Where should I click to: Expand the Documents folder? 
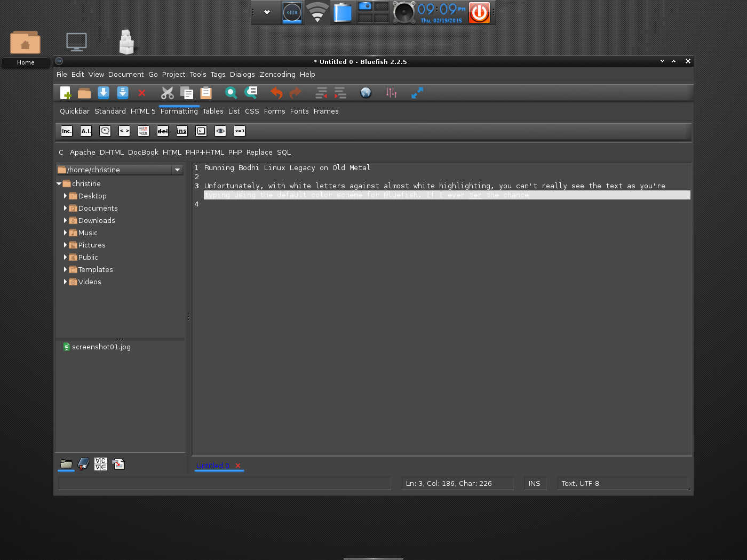[65, 208]
